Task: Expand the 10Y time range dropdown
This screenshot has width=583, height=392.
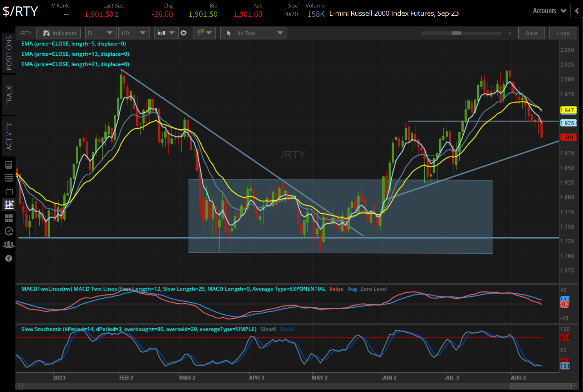Action: pos(134,33)
